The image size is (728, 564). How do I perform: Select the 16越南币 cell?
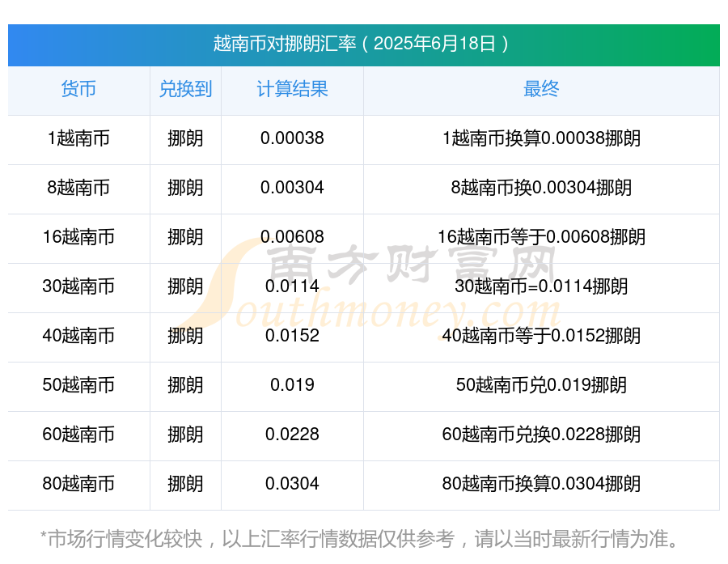click(78, 237)
